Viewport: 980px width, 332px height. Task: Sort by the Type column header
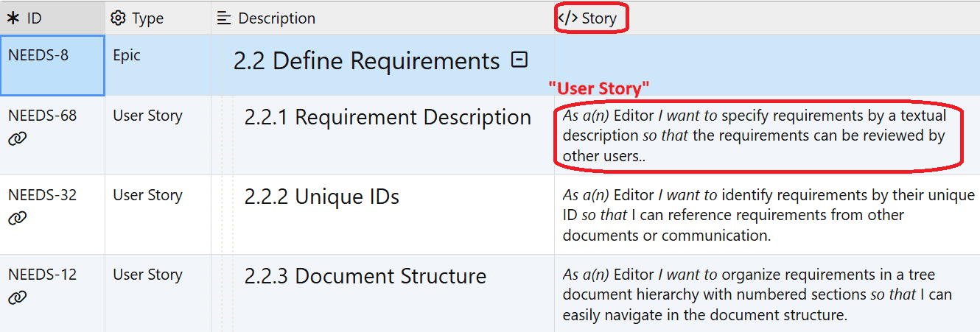158,18
